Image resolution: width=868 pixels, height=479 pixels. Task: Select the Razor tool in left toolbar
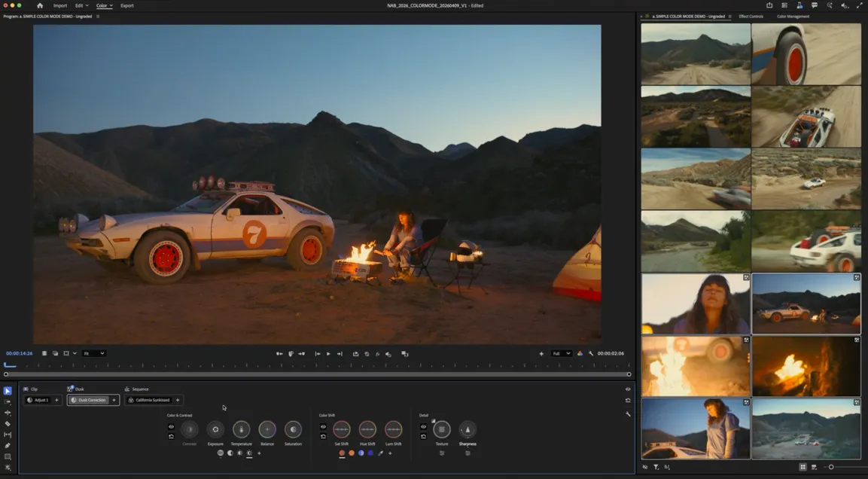8,424
